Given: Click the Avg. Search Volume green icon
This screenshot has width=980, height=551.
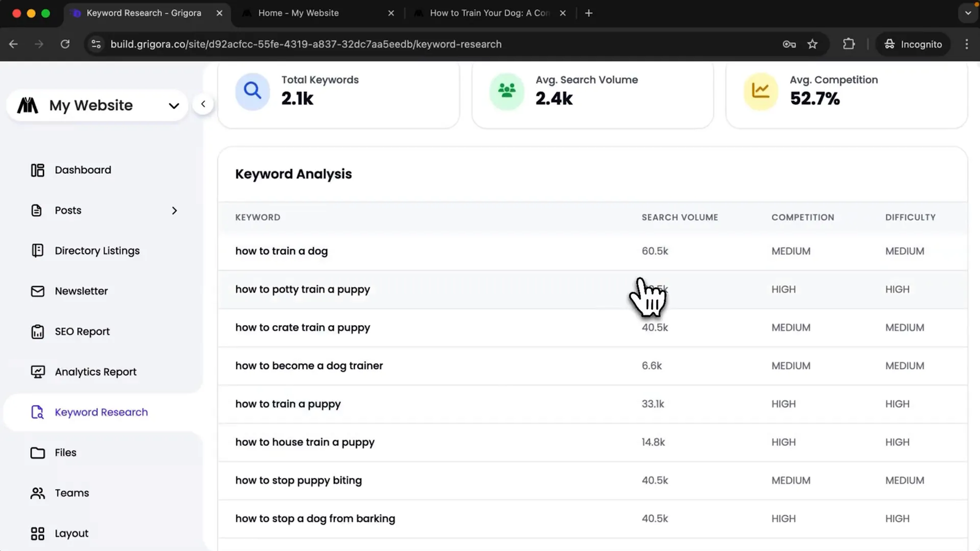Looking at the screenshot, I should (507, 91).
